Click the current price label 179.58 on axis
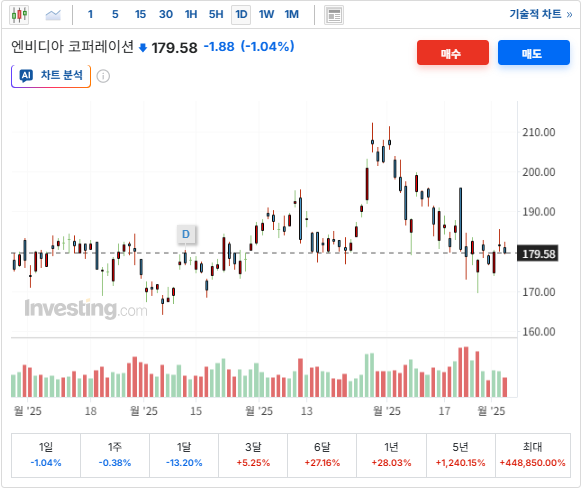This screenshot has width=582, height=491. click(538, 254)
